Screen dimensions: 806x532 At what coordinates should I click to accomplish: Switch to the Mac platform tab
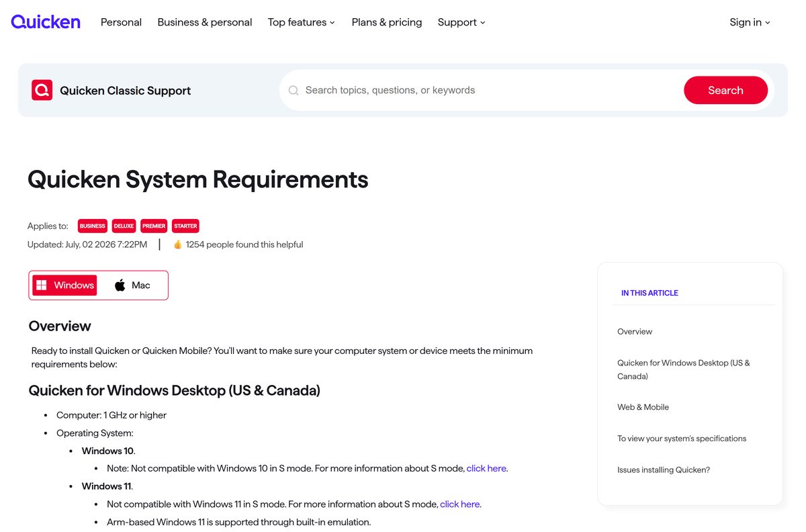click(x=132, y=285)
